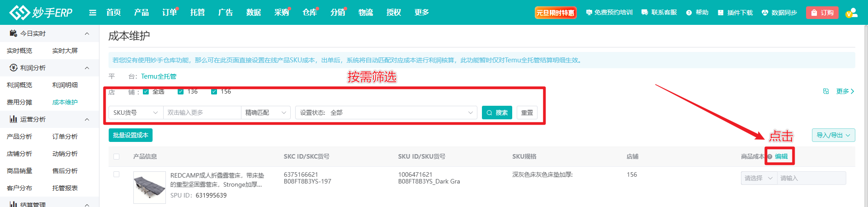The width and height of the screenshot is (868, 207).
Task: Click the 元旦限时特惠 promo banner
Action: click(556, 13)
